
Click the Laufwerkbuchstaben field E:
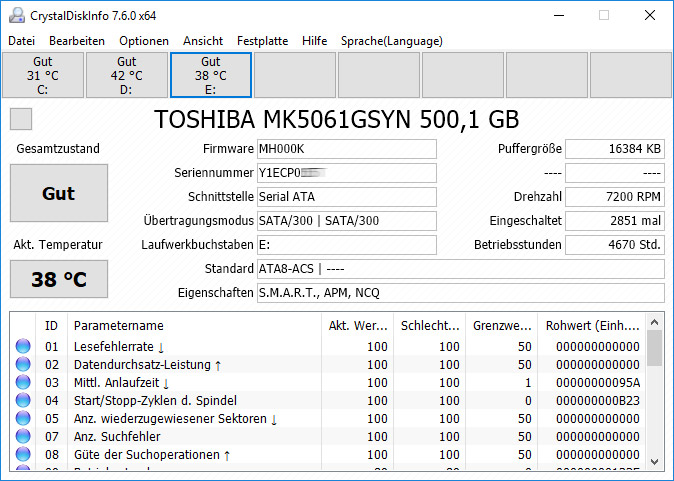347,245
